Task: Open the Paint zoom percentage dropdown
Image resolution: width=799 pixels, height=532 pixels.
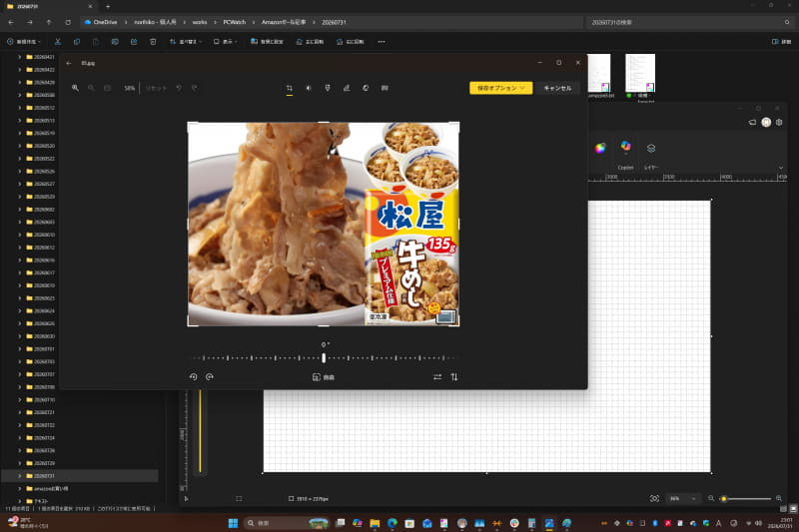Action: 683,499
